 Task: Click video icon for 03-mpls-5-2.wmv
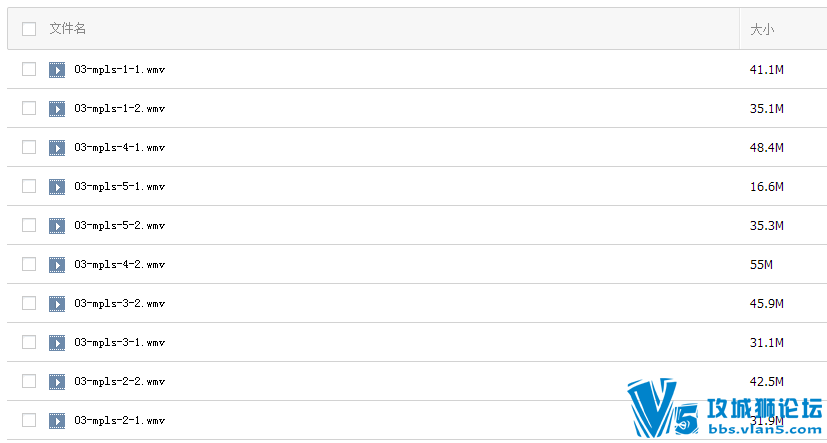[x=57, y=226]
